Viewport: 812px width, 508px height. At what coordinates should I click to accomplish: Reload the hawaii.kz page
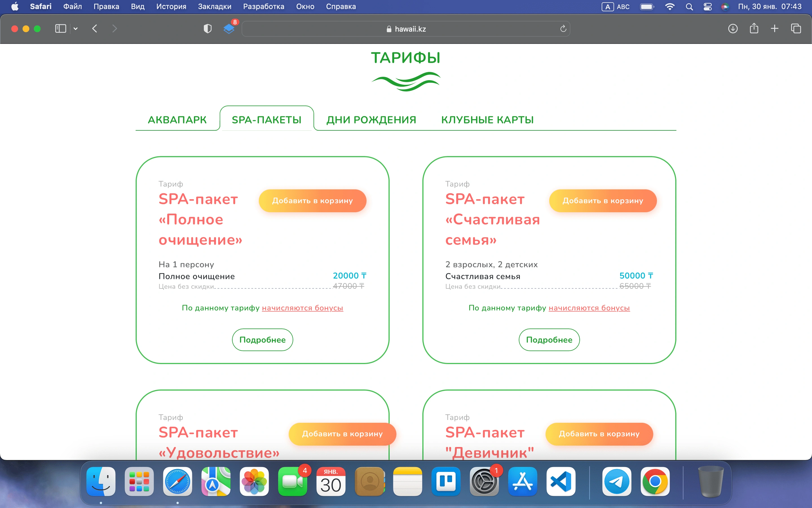563,29
